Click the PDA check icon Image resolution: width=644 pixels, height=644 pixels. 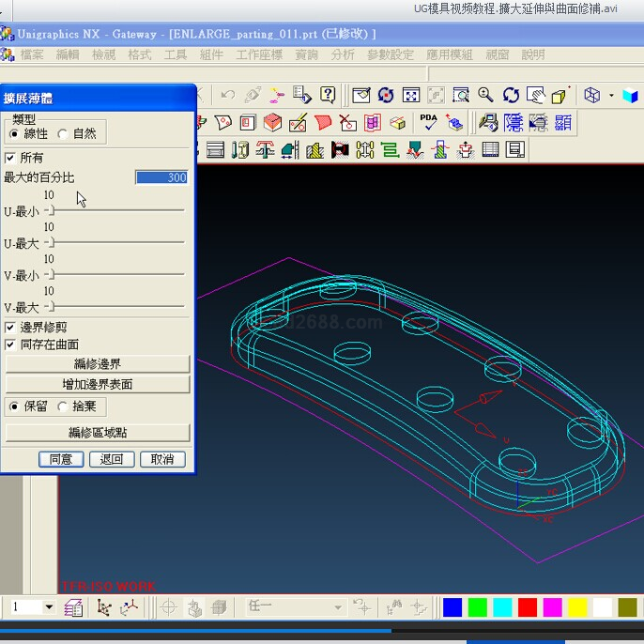point(429,122)
